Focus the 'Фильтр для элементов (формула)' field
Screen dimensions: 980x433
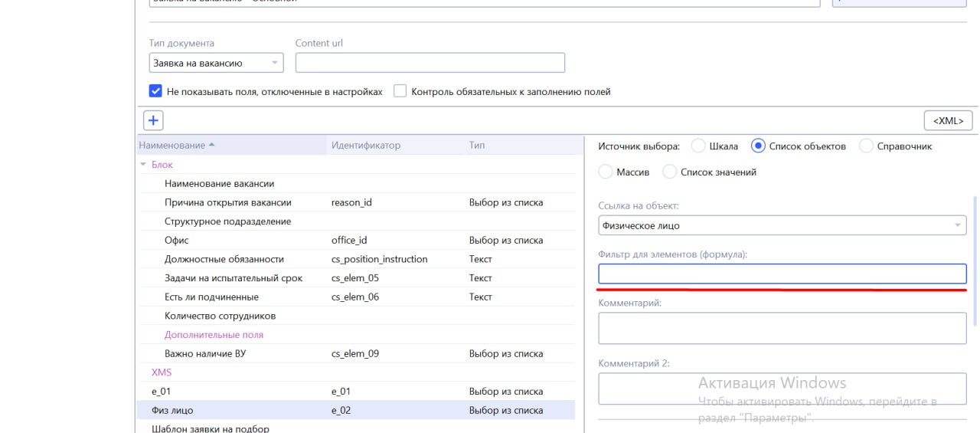(782, 274)
